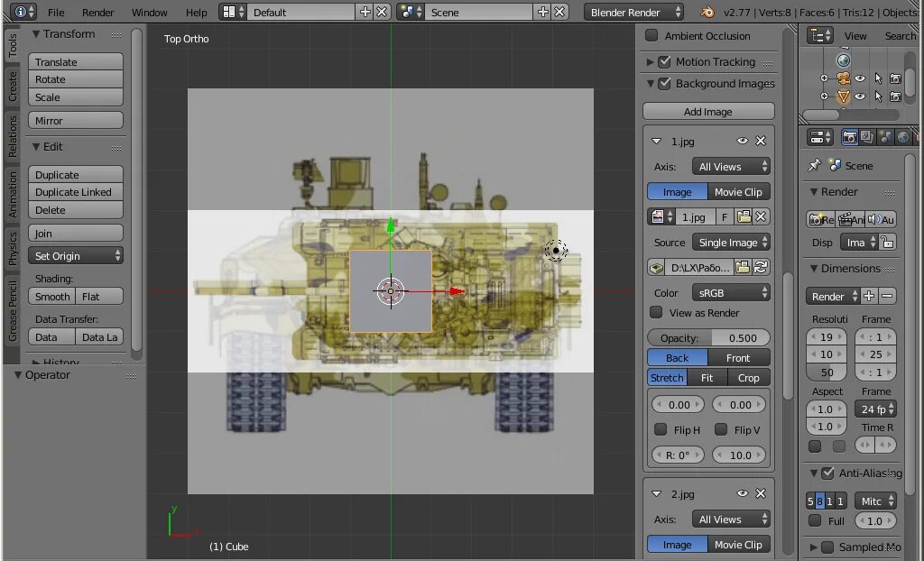Click the Render Audio button
924x561 pixels.
[882, 219]
